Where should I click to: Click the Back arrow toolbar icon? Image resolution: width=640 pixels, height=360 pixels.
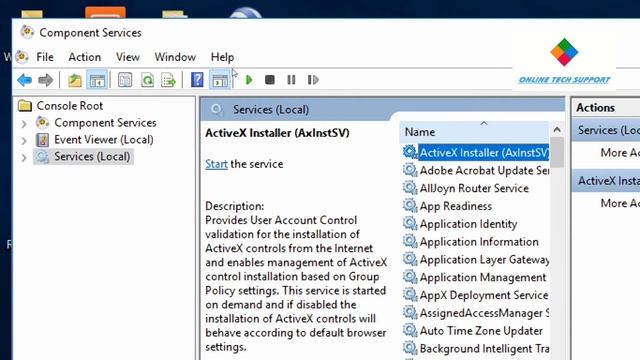click(x=24, y=80)
